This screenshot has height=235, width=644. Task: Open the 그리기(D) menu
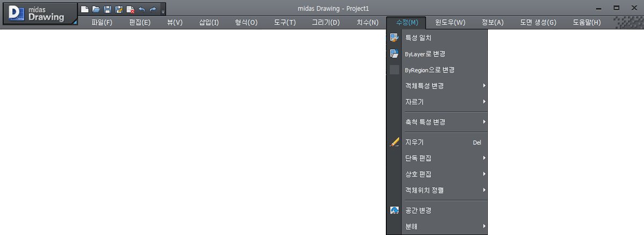[326, 23]
